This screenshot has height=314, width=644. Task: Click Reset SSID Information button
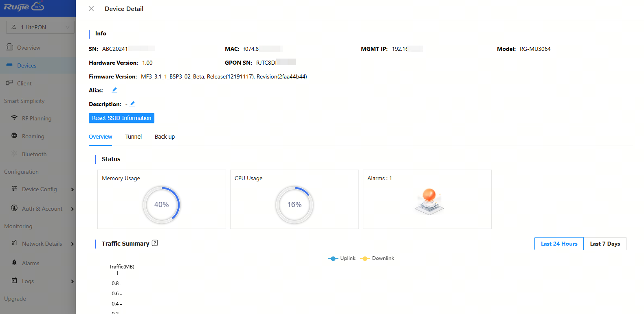[x=121, y=118]
